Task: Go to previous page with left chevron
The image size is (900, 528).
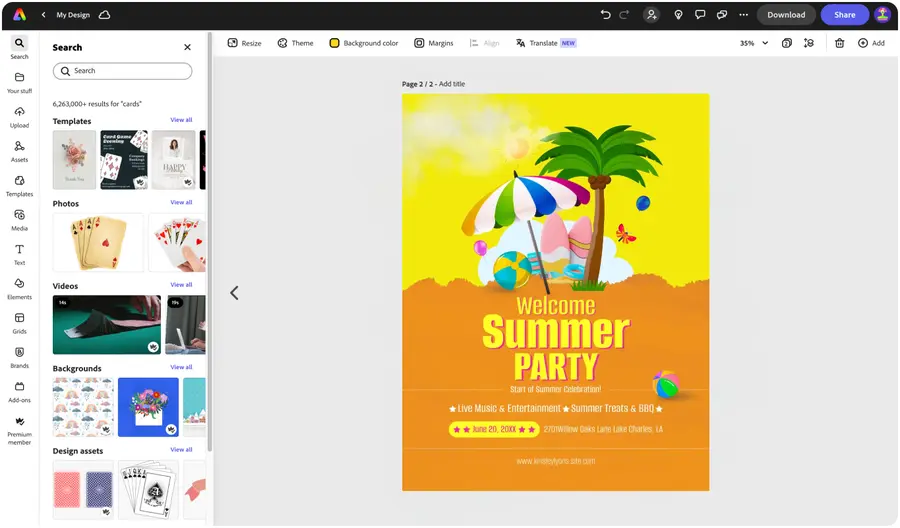Action: coord(234,293)
